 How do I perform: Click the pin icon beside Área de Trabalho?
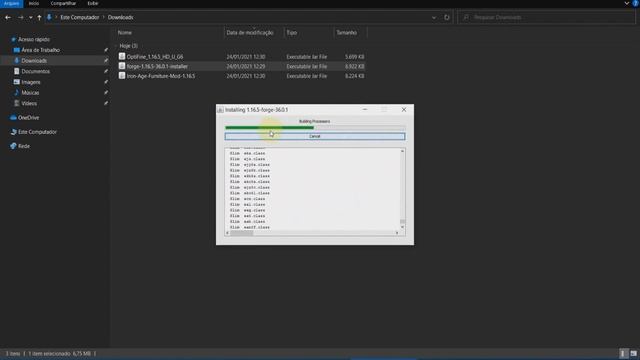pos(106,50)
